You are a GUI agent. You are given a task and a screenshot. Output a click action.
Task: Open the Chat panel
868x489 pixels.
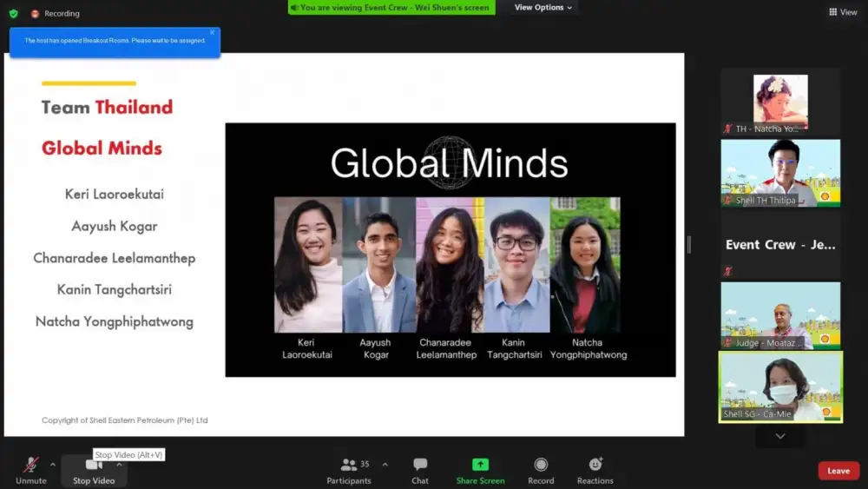click(x=420, y=470)
